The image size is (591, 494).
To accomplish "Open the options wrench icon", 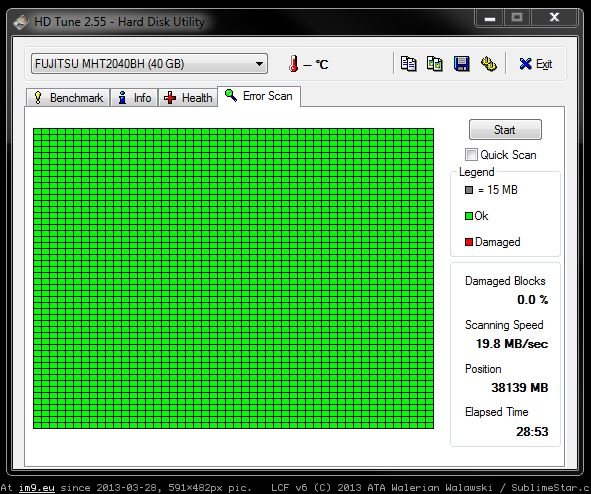I will [x=488, y=64].
